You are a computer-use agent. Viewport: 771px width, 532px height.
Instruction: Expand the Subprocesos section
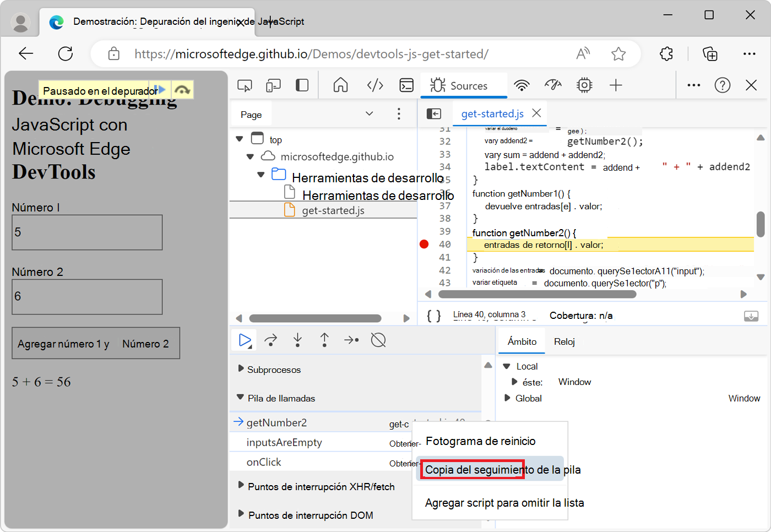[241, 369]
